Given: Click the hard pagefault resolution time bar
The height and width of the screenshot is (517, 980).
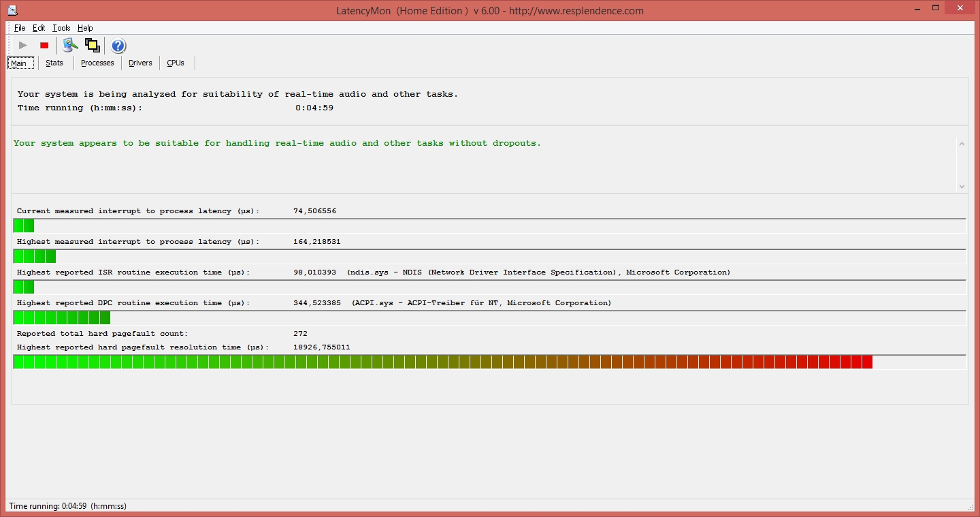Looking at the screenshot, I should click(489, 362).
